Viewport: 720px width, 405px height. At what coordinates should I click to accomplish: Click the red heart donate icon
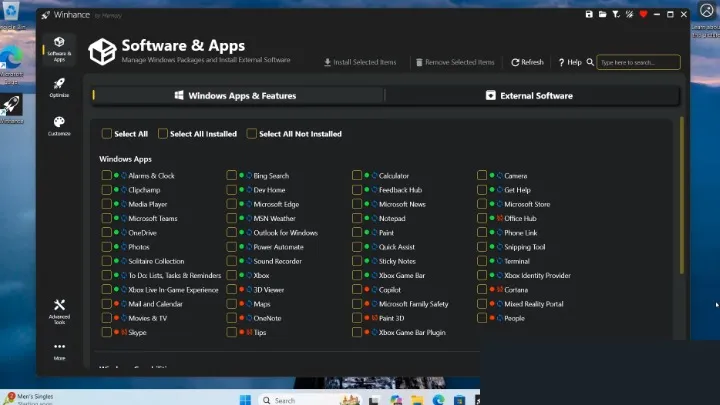[643, 14]
